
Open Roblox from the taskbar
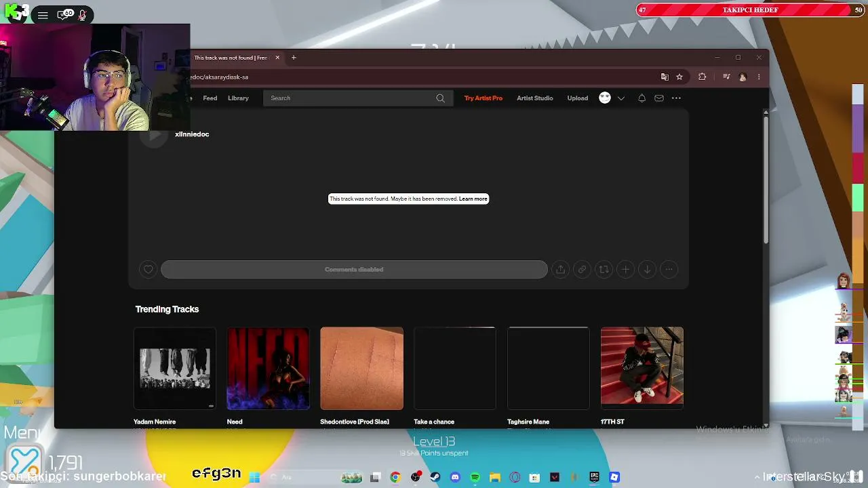pos(614,477)
